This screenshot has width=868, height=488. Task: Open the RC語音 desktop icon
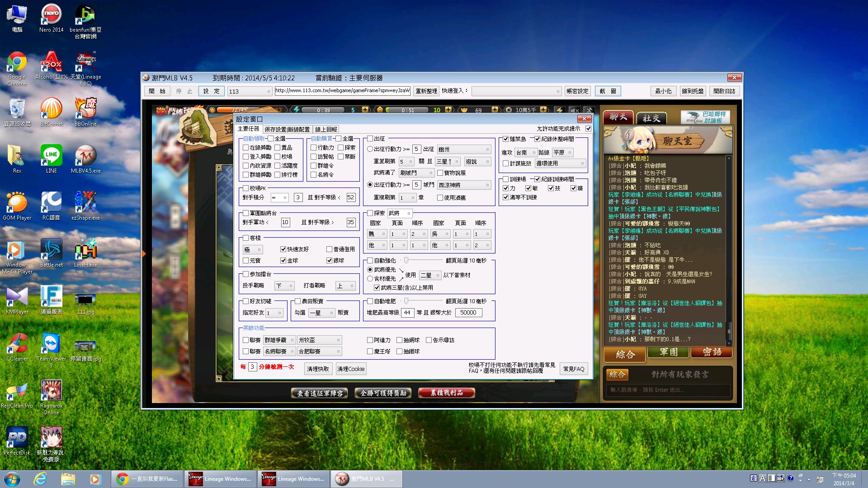tap(51, 206)
